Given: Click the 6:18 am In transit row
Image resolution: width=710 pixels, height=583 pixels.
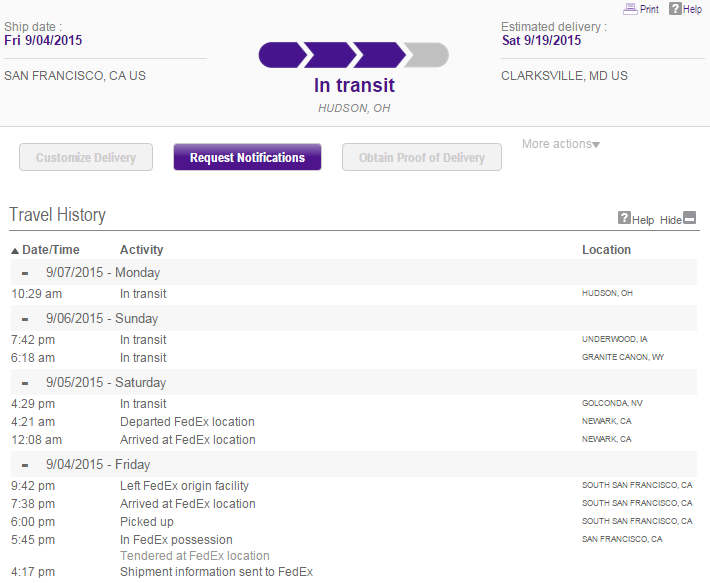Looking at the screenshot, I should pos(354,358).
